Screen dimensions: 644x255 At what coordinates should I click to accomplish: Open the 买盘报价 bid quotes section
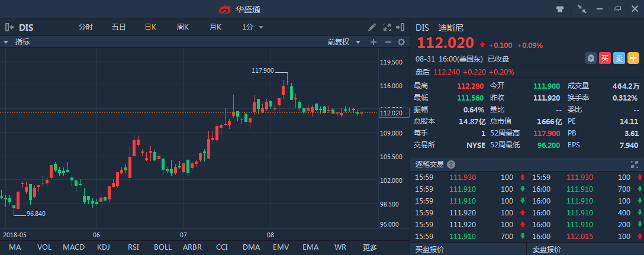pos(430,249)
